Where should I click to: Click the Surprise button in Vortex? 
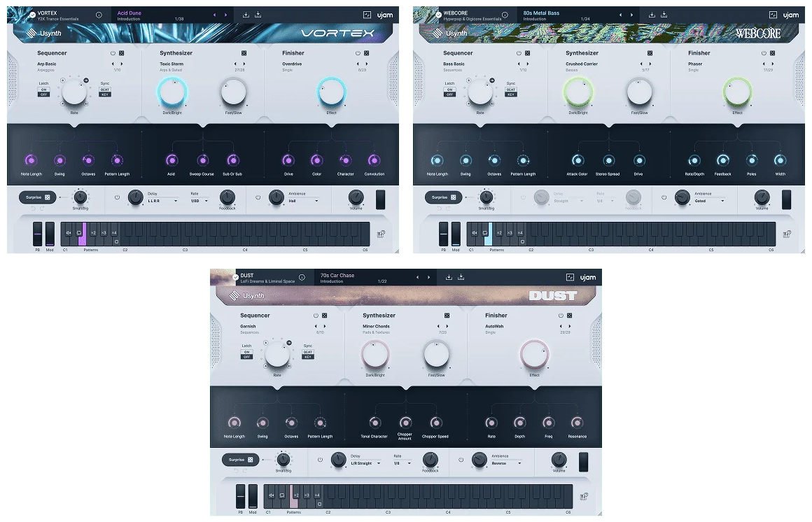tap(38, 197)
